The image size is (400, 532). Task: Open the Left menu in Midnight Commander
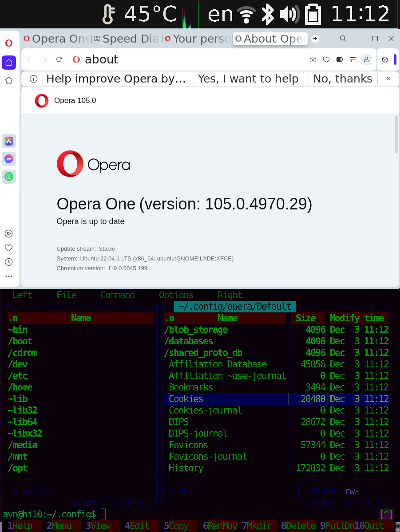[x=22, y=295]
